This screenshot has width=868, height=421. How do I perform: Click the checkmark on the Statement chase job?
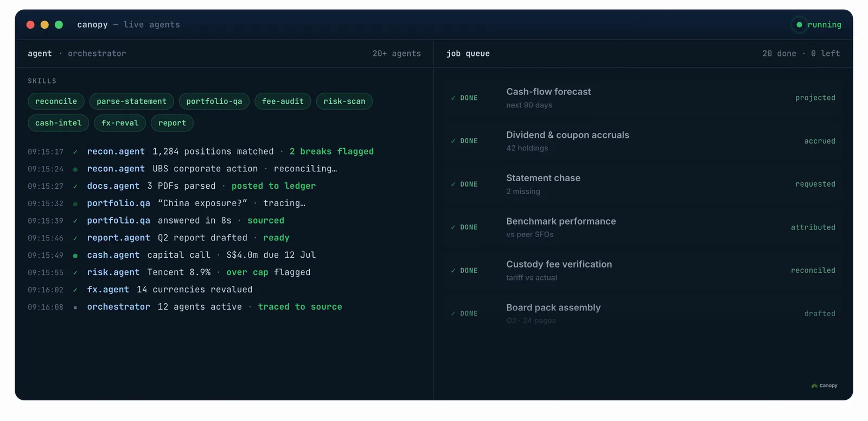pyautogui.click(x=453, y=184)
